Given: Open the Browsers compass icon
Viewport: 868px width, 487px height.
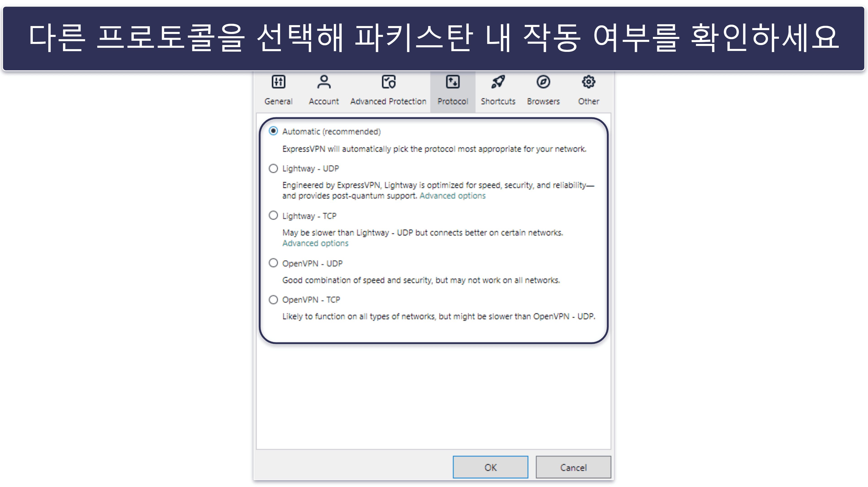Looking at the screenshot, I should click(543, 82).
